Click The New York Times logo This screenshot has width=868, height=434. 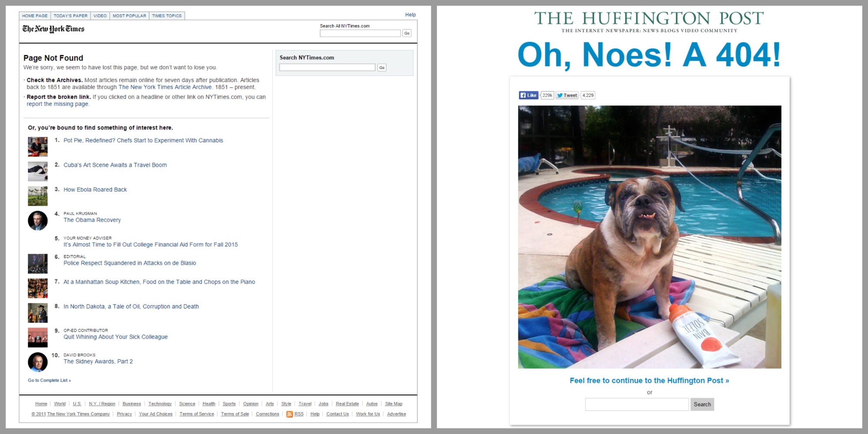(x=53, y=29)
